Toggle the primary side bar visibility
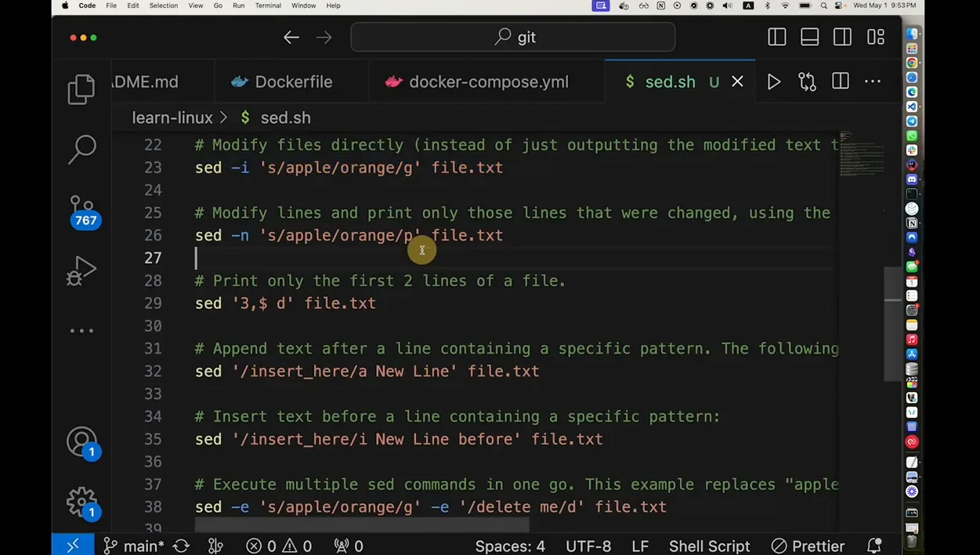Image resolution: width=980 pixels, height=555 pixels. pyautogui.click(x=777, y=37)
